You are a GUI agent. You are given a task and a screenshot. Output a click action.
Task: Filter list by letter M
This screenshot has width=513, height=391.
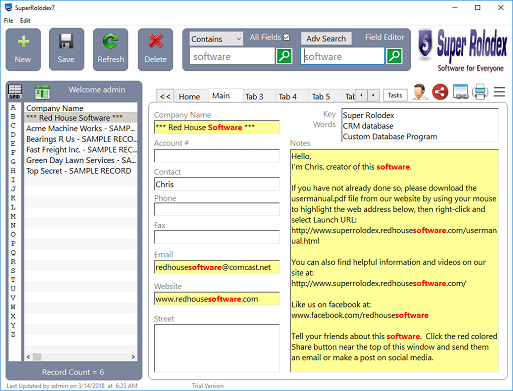pos(13,216)
